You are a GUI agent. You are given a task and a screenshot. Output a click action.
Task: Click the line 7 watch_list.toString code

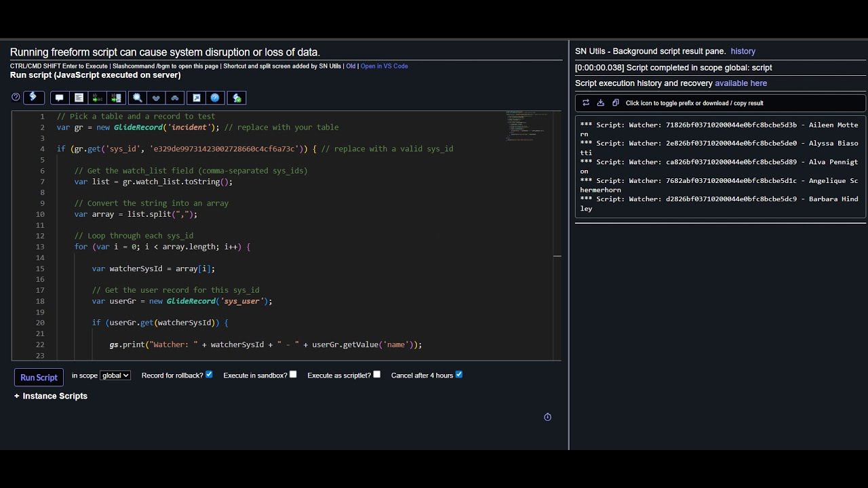click(154, 182)
